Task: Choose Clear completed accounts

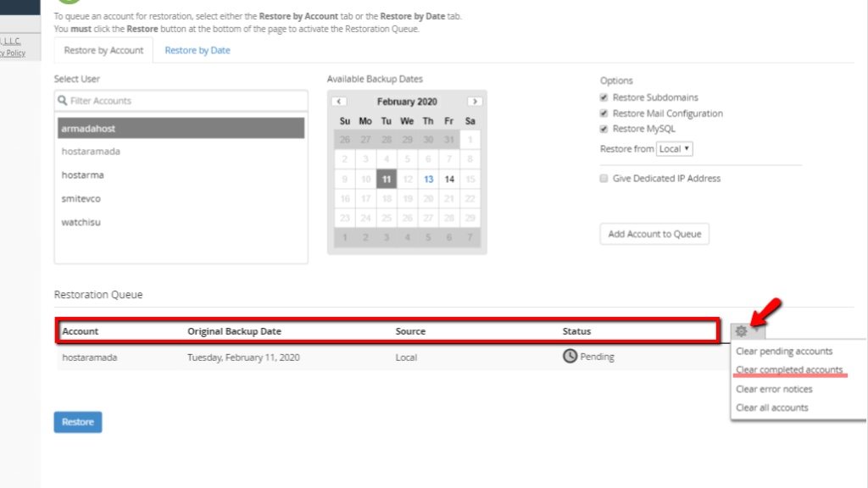Action: (x=789, y=369)
